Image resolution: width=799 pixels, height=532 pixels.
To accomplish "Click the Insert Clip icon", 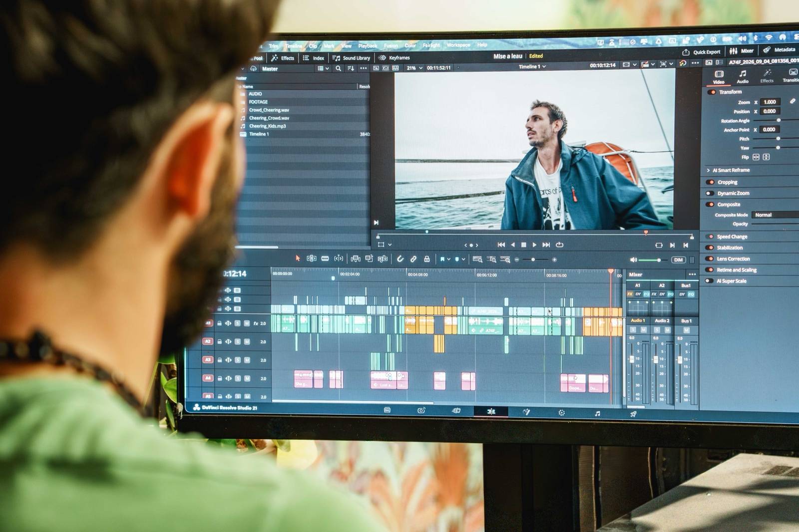I will point(355,259).
